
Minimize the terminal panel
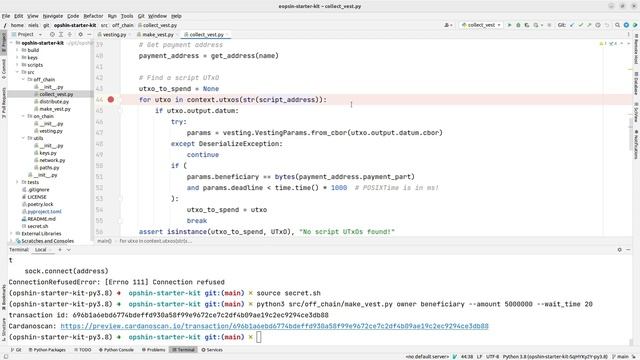(628, 249)
